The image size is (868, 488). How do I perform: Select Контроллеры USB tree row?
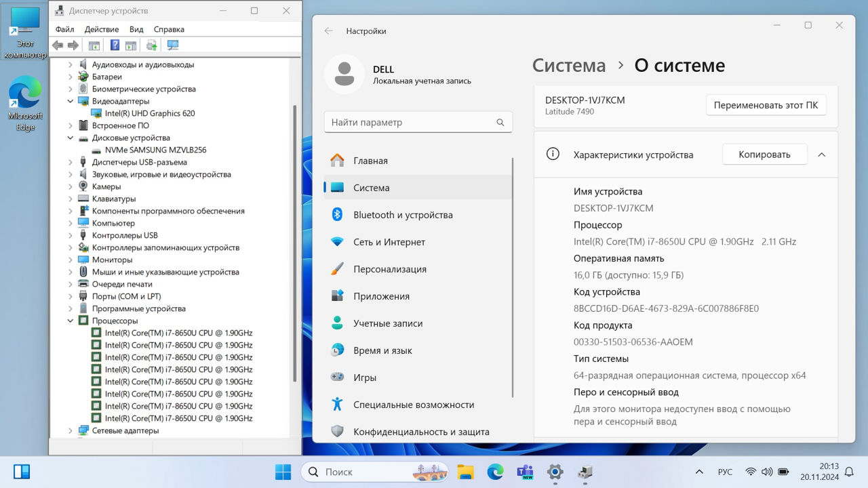click(x=125, y=235)
